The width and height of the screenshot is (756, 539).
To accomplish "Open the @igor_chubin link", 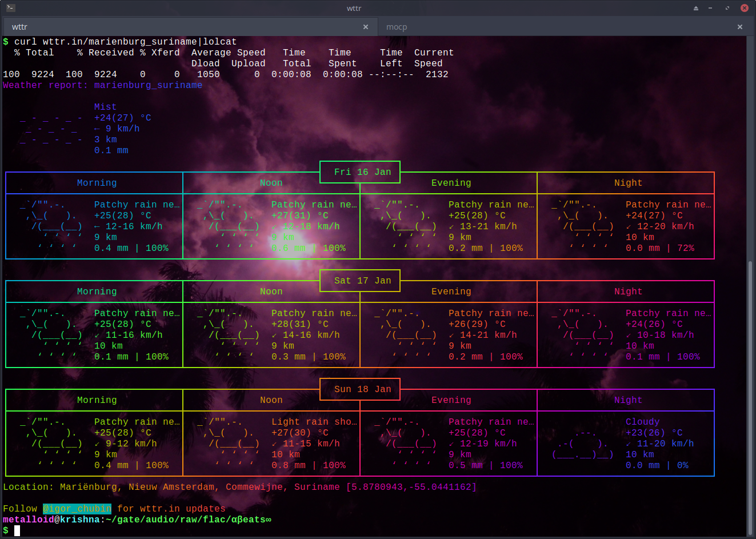I will [x=77, y=509].
